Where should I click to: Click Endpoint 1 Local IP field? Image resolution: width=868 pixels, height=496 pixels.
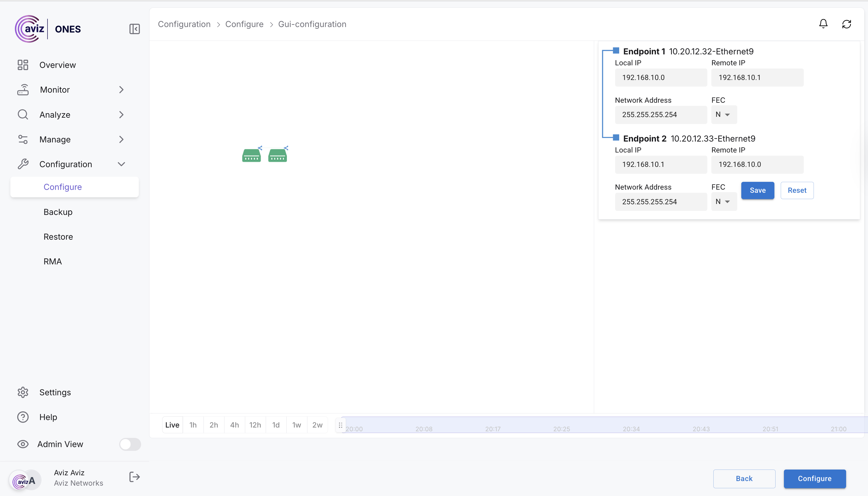pos(660,77)
